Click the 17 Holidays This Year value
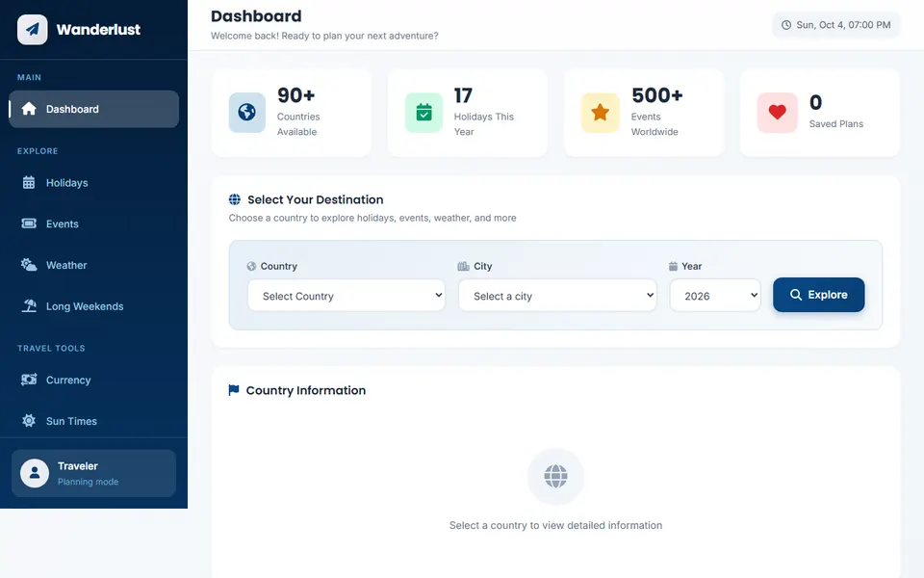 (x=463, y=95)
